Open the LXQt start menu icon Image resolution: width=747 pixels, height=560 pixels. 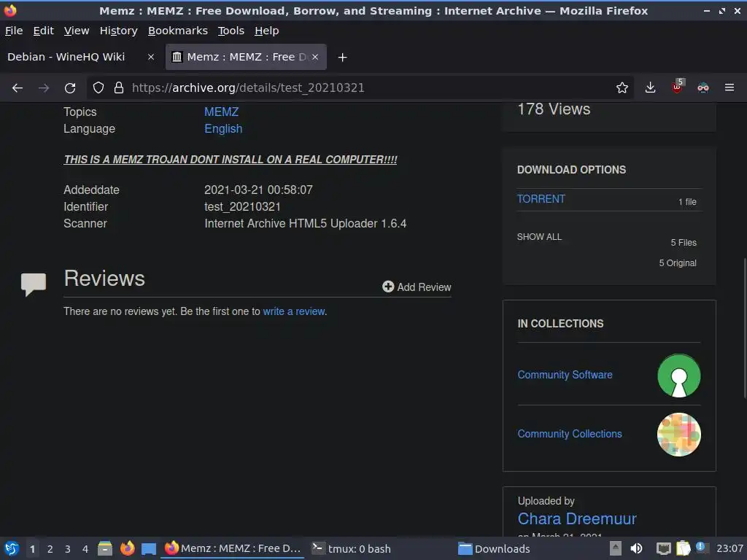[12, 548]
